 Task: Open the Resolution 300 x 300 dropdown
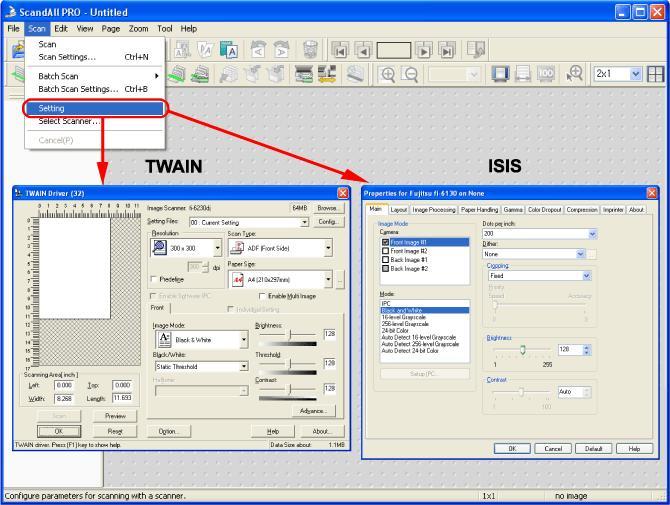[217, 248]
